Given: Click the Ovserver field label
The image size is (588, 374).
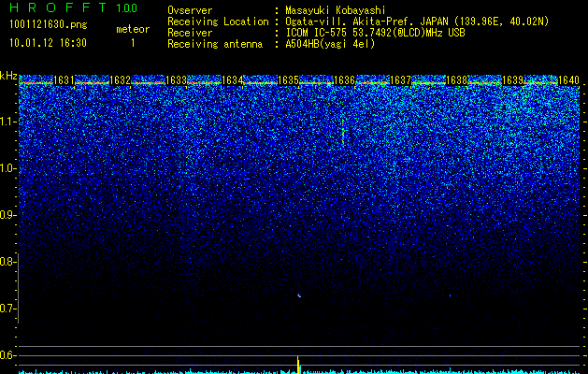Looking at the screenshot, I should (x=190, y=10).
